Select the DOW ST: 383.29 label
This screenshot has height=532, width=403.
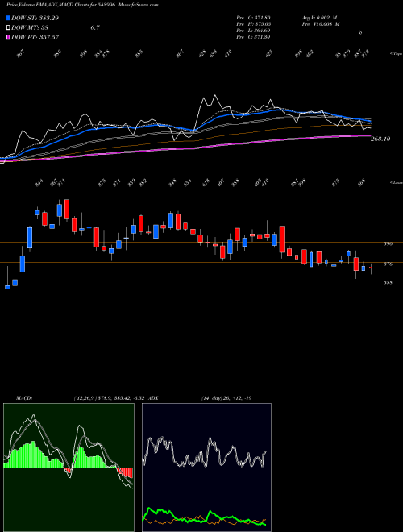coord(35,19)
